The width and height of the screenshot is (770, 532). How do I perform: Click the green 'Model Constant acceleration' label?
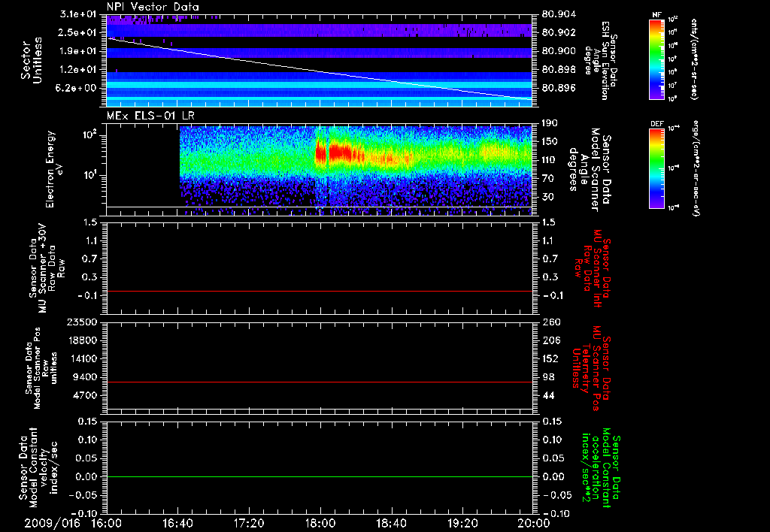coord(601,469)
